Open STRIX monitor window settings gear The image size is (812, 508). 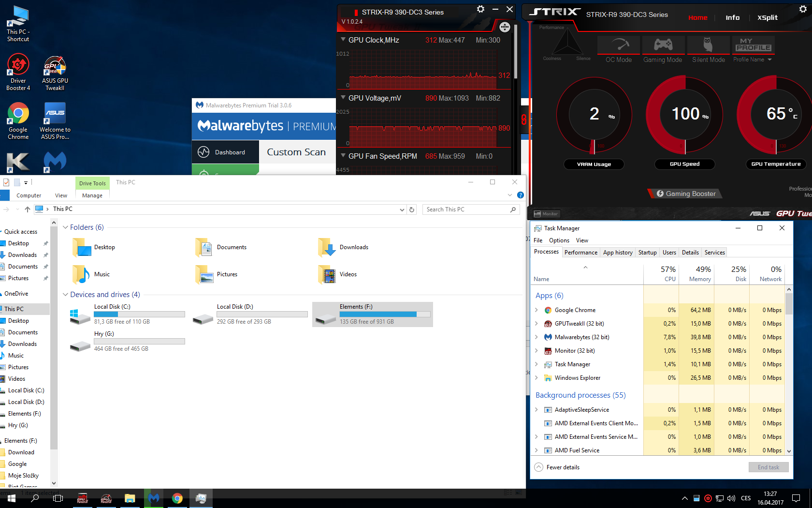tap(480, 9)
